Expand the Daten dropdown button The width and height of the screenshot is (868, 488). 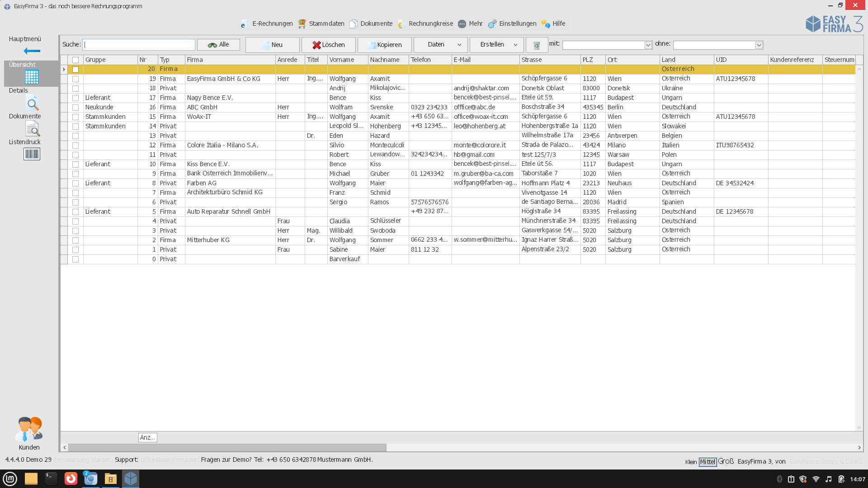pos(440,45)
